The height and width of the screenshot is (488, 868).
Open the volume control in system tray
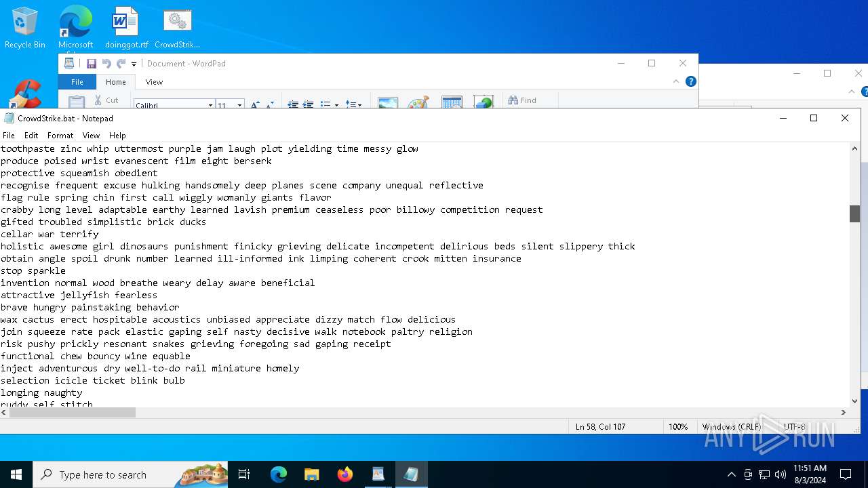pyautogui.click(x=781, y=474)
